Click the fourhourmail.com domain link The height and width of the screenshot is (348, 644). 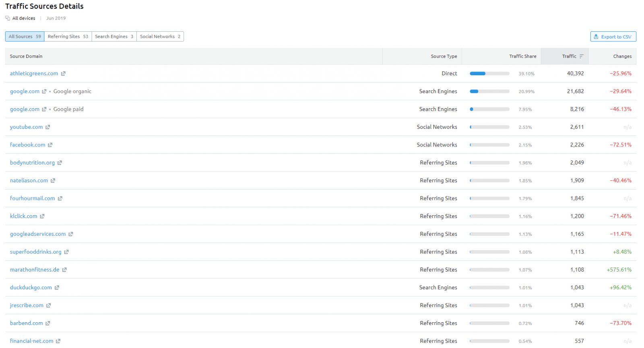[x=32, y=198]
